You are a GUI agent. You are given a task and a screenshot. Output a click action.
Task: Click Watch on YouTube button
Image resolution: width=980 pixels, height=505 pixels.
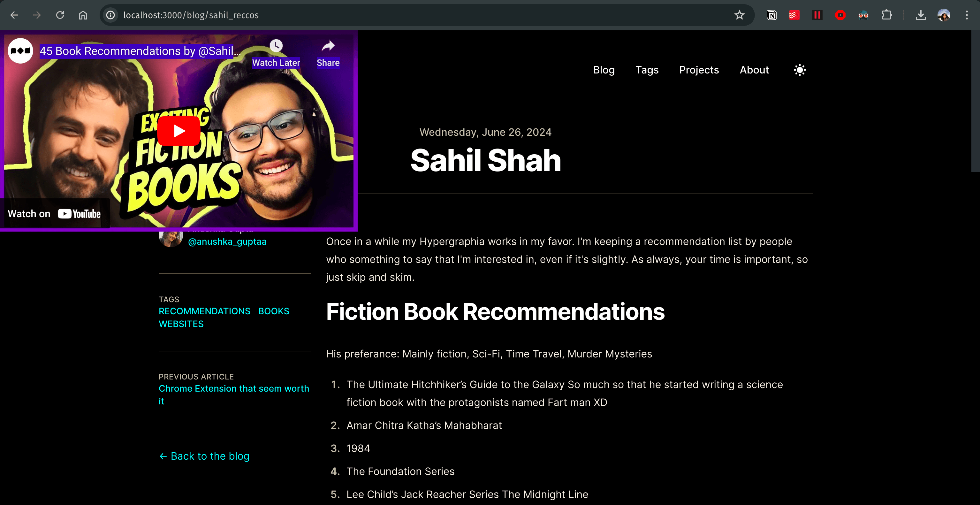pos(54,214)
